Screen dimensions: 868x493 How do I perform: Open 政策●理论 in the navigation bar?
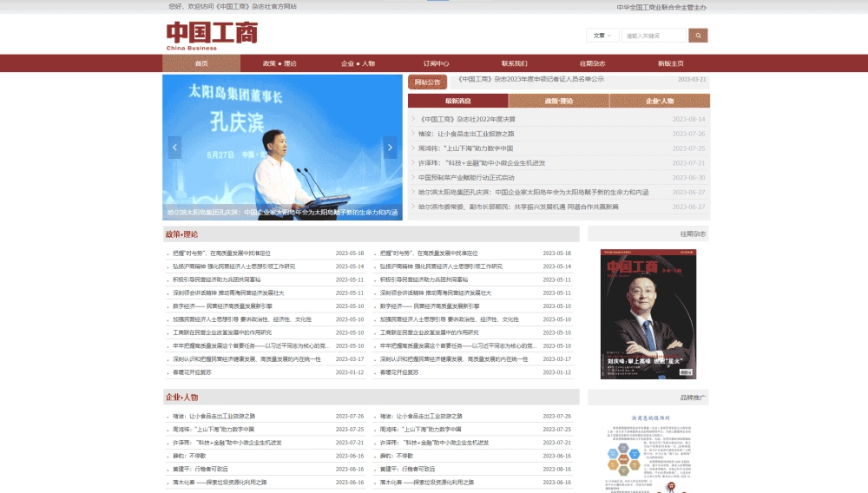coord(279,63)
